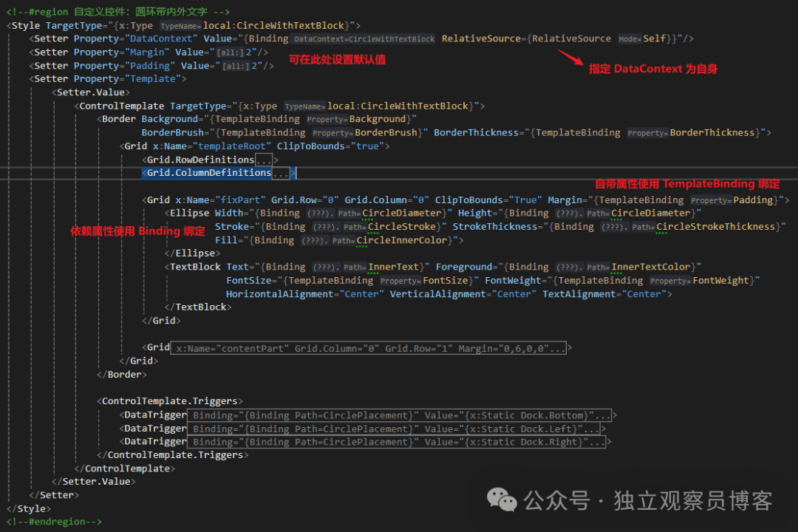Click the [all:] inlay hint in Padding setter
This screenshot has height=532, width=798.
click(x=236, y=66)
